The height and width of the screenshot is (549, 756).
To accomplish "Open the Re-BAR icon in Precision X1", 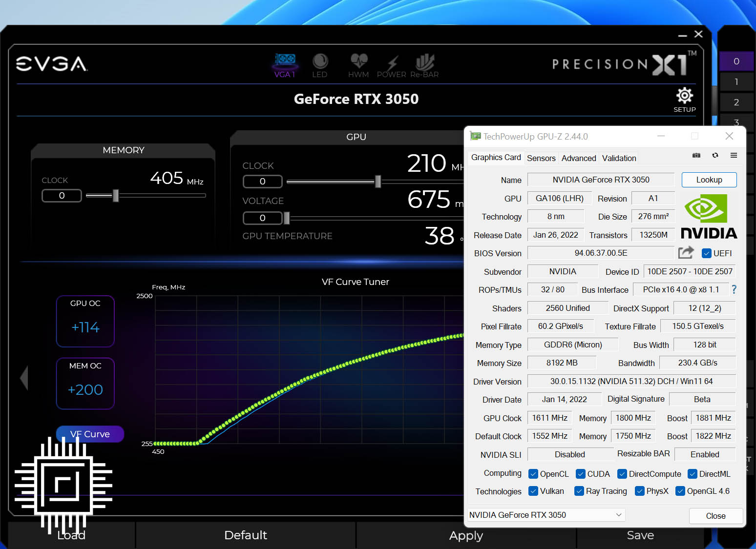I will 424,65.
